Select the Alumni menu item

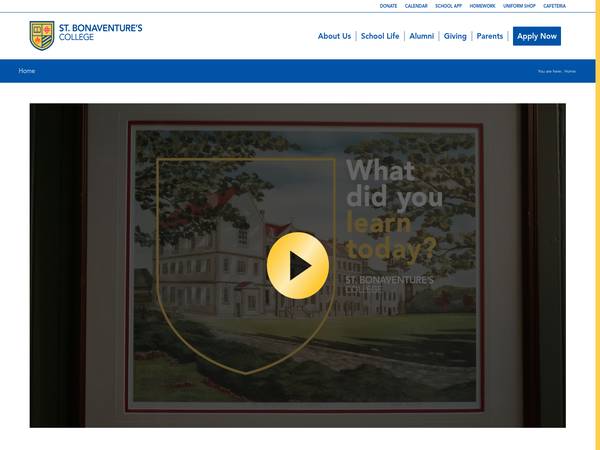[x=422, y=36]
